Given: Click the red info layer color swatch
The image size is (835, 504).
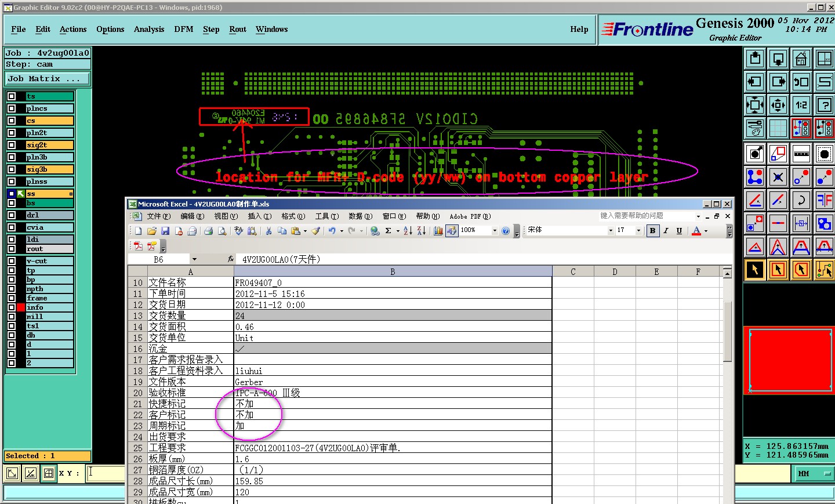Looking at the screenshot, I should pos(21,307).
